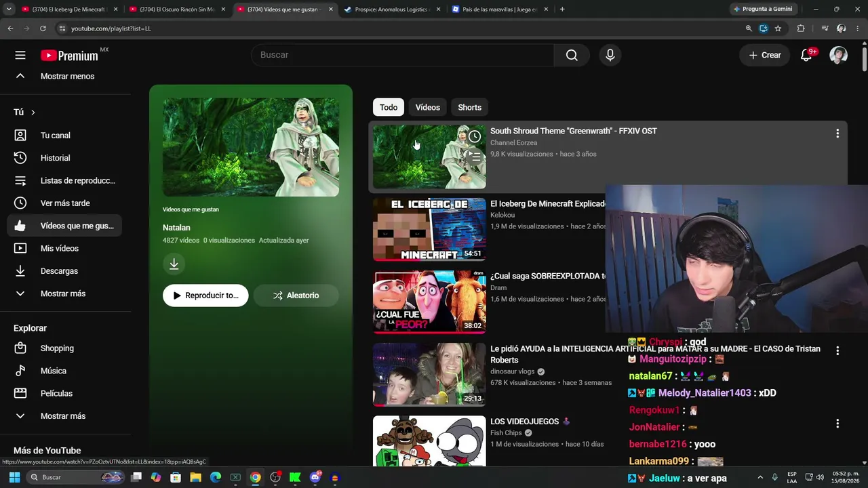Click Pregunta a Gemini button
Viewport: 868px width, 488px height.
pyautogui.click(x=762, y=9)
